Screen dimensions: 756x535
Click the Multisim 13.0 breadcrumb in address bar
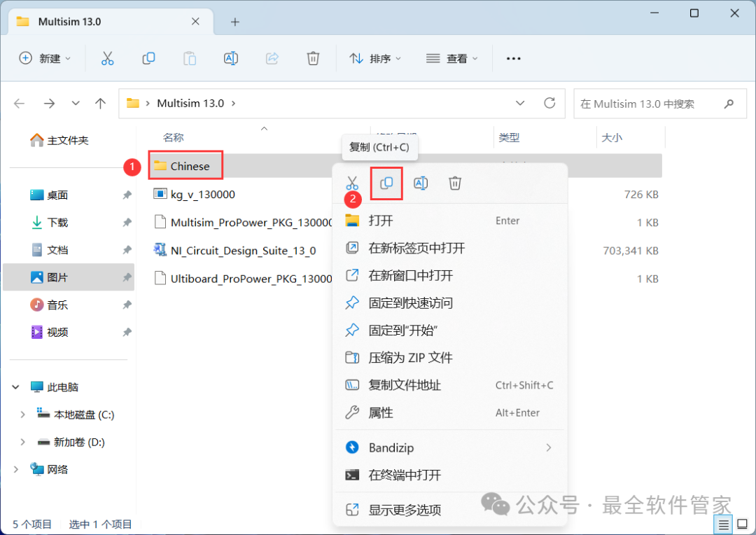(190, 103)
